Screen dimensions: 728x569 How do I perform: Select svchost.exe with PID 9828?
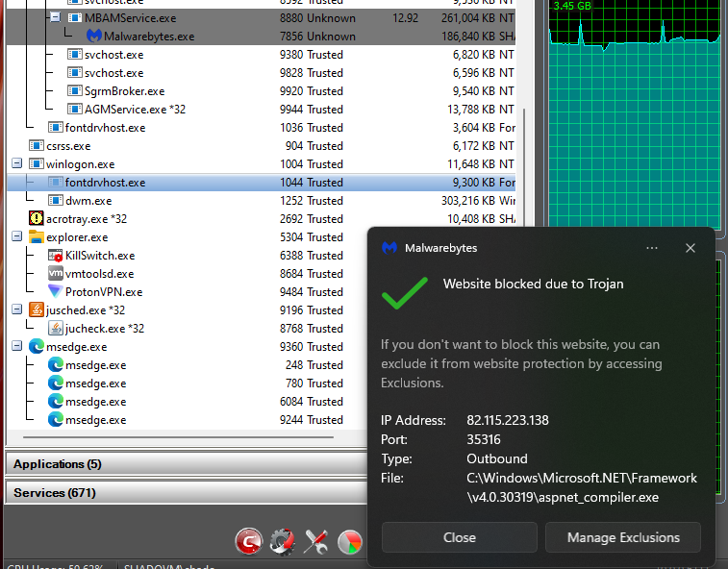tap(261, 73)
